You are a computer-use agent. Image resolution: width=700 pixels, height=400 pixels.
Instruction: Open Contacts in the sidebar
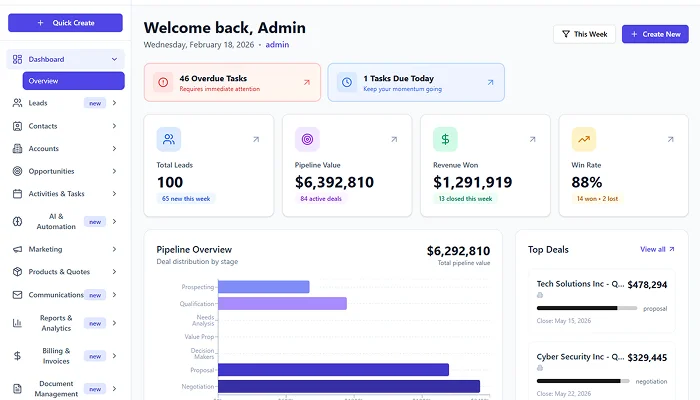pos(43,126)
